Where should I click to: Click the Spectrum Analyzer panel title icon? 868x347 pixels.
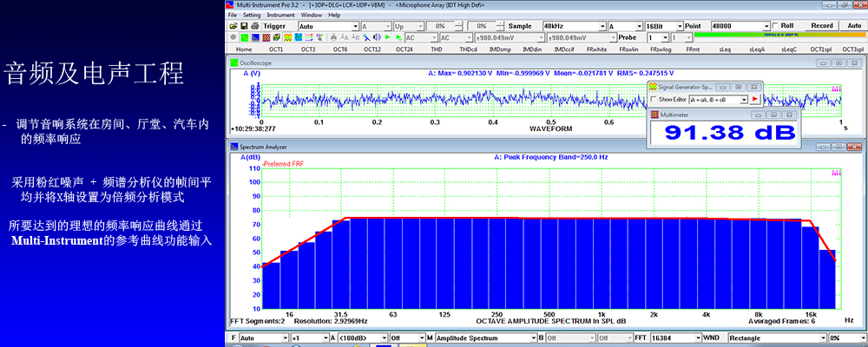[233, 147]
